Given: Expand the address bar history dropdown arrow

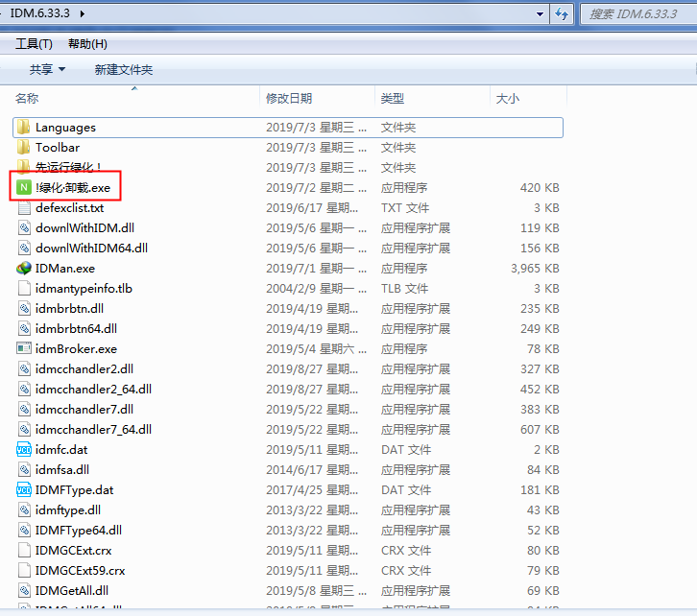Looking at the screenshot, I should point(540,14).
